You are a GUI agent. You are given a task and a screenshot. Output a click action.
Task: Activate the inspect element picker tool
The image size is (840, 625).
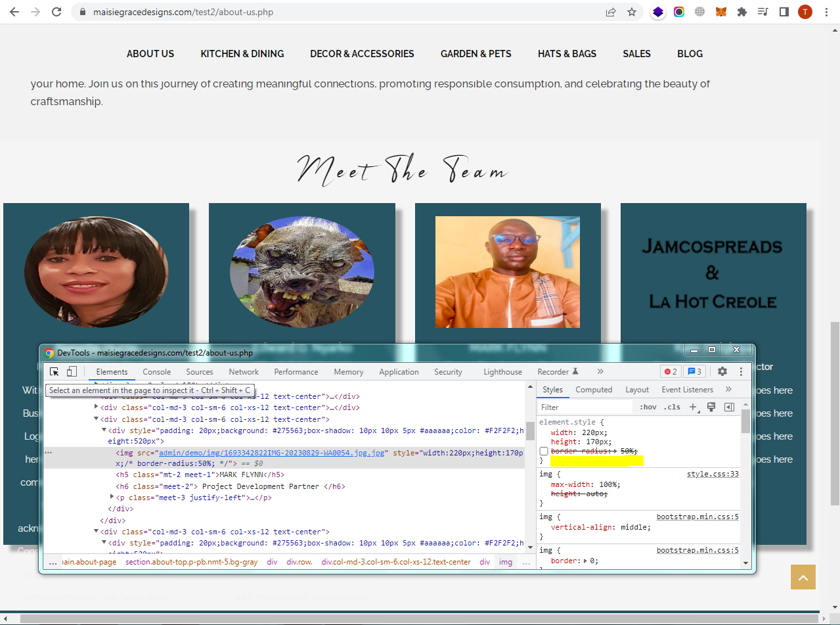(x=55, y=372)
